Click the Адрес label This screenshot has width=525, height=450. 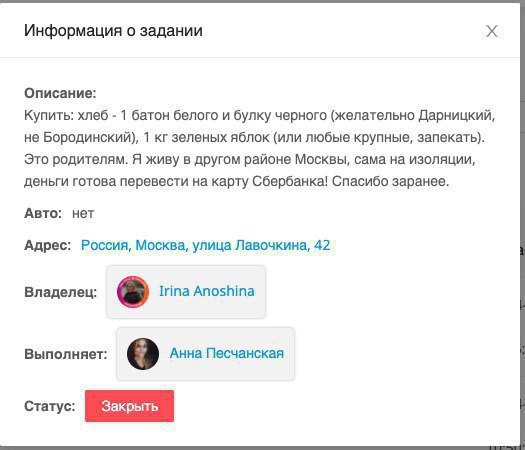coord(48,245)
